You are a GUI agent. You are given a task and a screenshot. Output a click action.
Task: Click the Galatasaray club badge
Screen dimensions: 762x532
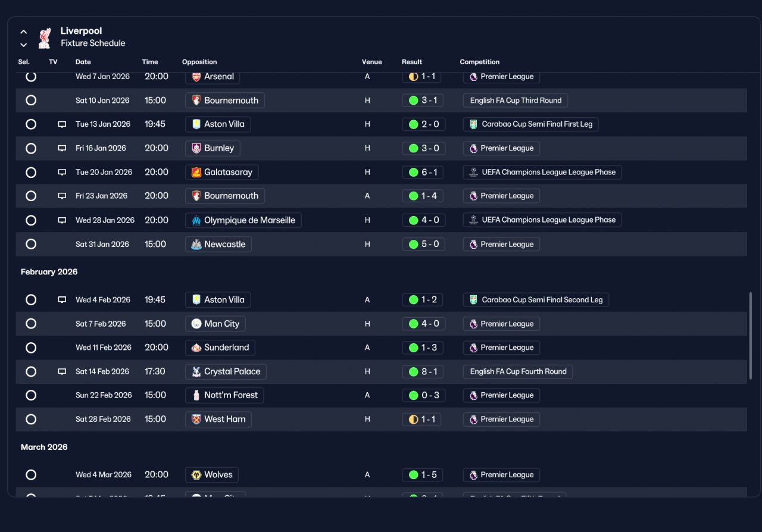pyautogui.click(x=196, y=173)
